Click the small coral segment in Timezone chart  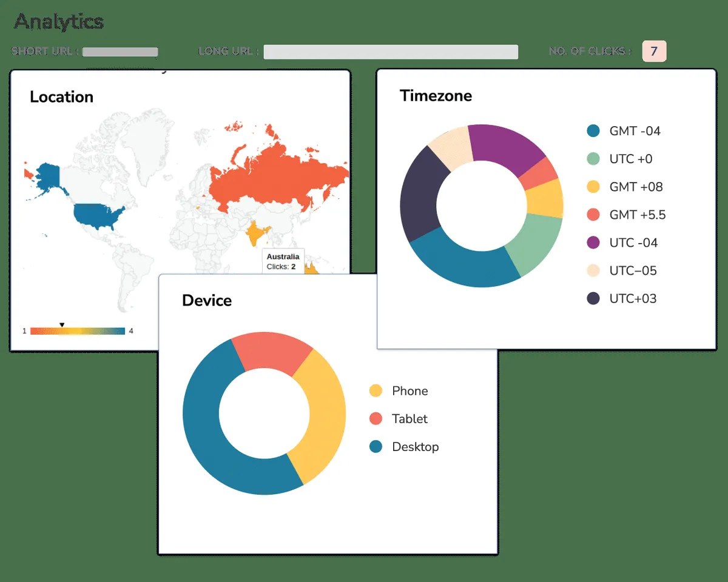coord(538,173)
